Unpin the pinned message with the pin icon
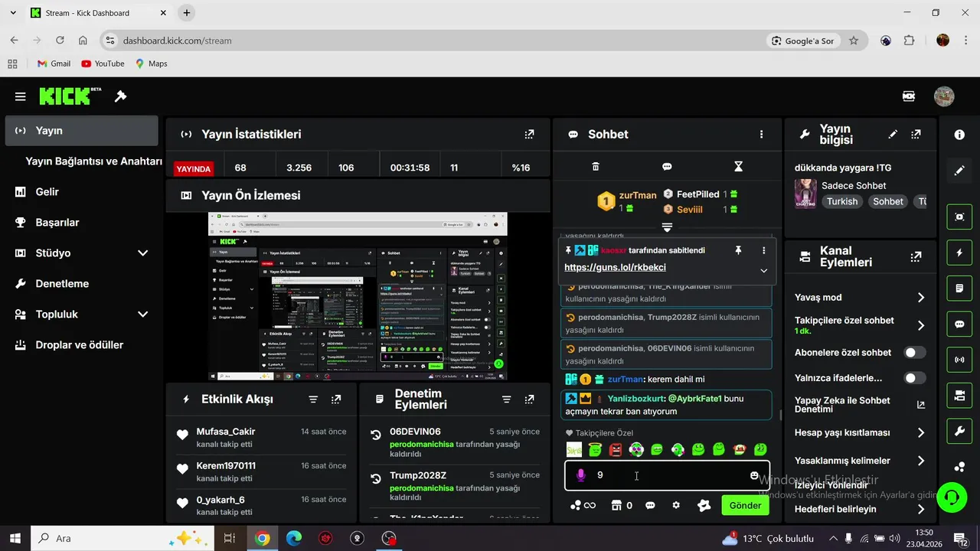The image size is (980, 551). tap(738, 250)
